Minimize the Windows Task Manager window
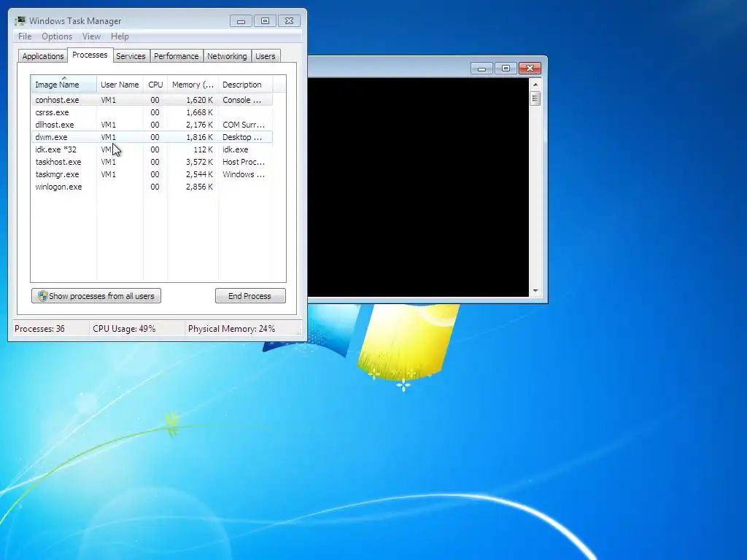The width and height of the screenshot is (747, 560). pos(241,21)
